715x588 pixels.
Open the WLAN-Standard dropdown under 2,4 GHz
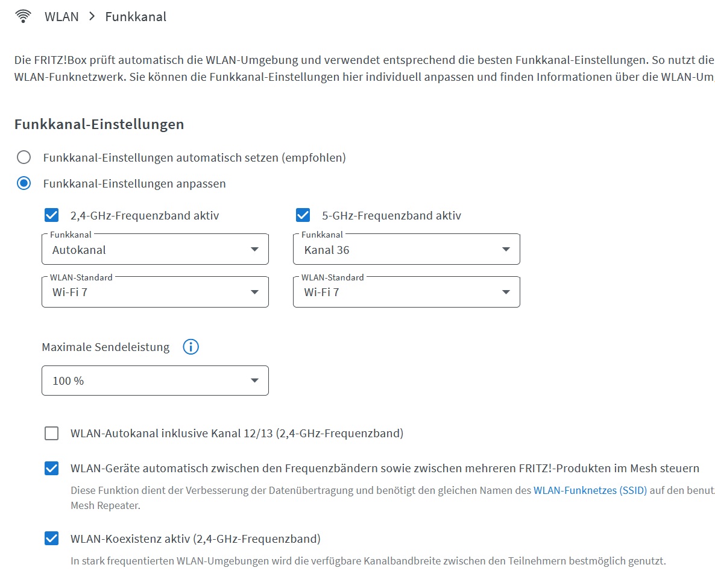click(155, 291)
